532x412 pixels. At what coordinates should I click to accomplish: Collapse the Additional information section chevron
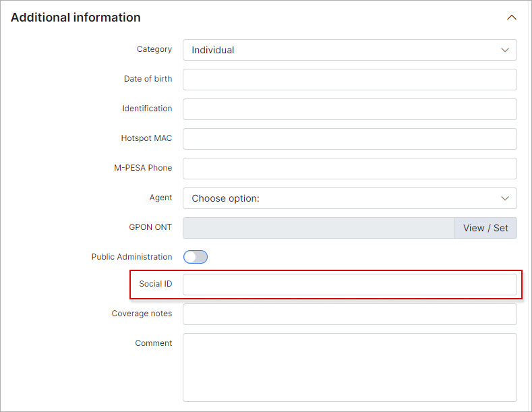click(x=511, y=18)
